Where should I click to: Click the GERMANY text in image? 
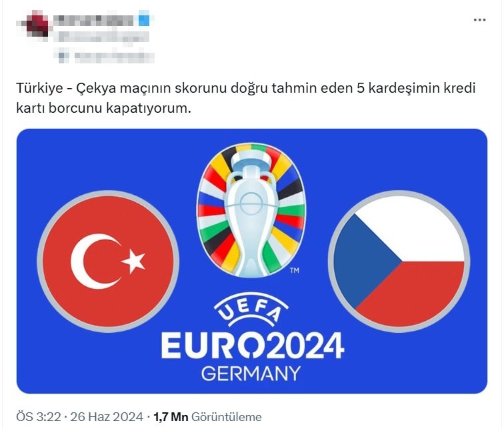[x=251, y=374]
